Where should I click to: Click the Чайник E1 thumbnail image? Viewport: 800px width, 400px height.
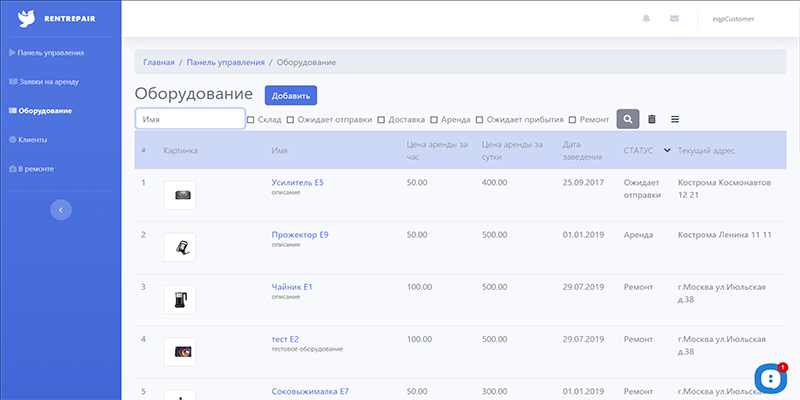coord(180,299)
